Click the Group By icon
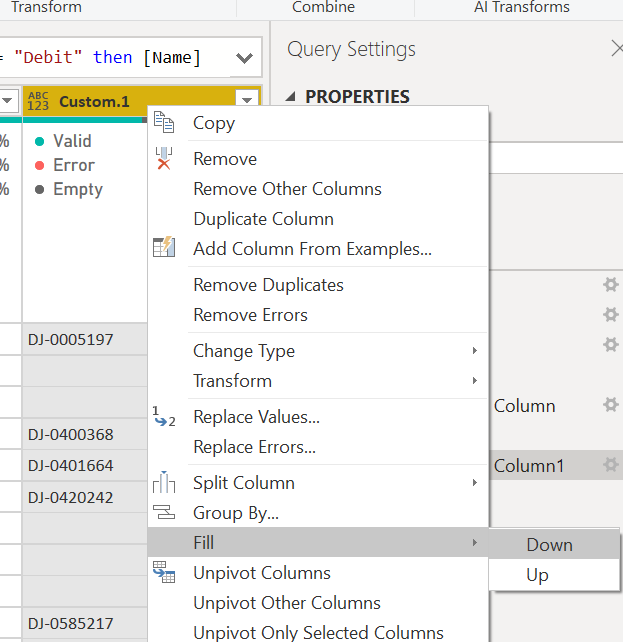Image resolution: width=623 pixels, height=642 pixels. (x=164, y=513)
